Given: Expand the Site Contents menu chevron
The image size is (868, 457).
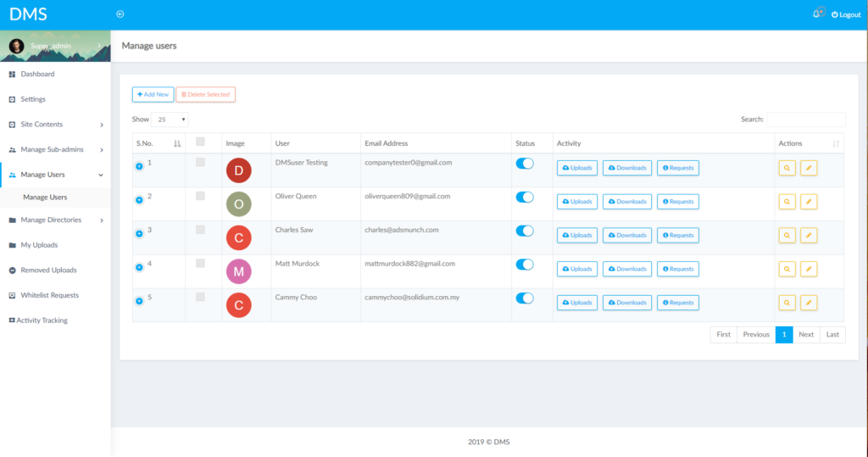Looking at the screenshot, I should pos(102,125).
